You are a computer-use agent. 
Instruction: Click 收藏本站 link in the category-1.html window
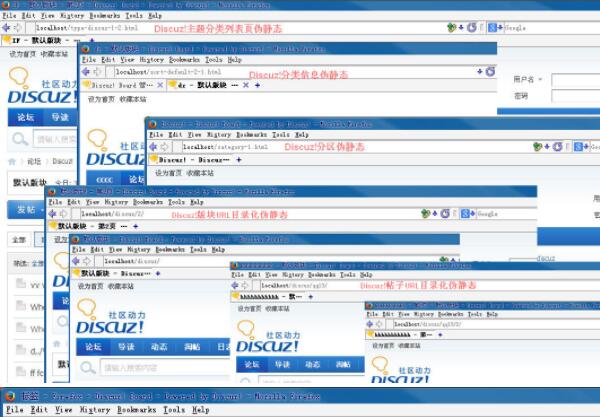200,173
